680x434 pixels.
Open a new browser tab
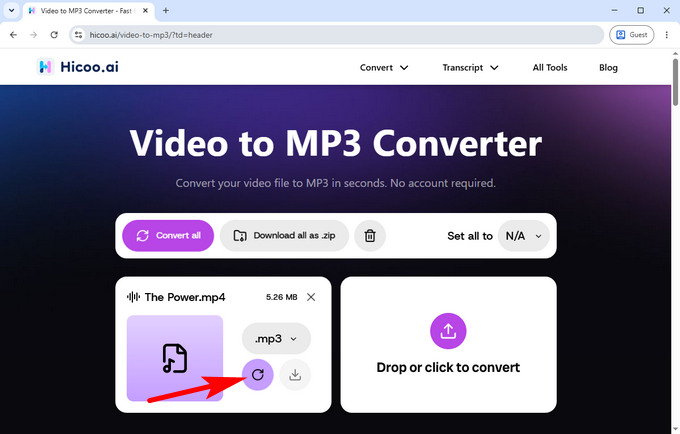(x=166, y=10)
